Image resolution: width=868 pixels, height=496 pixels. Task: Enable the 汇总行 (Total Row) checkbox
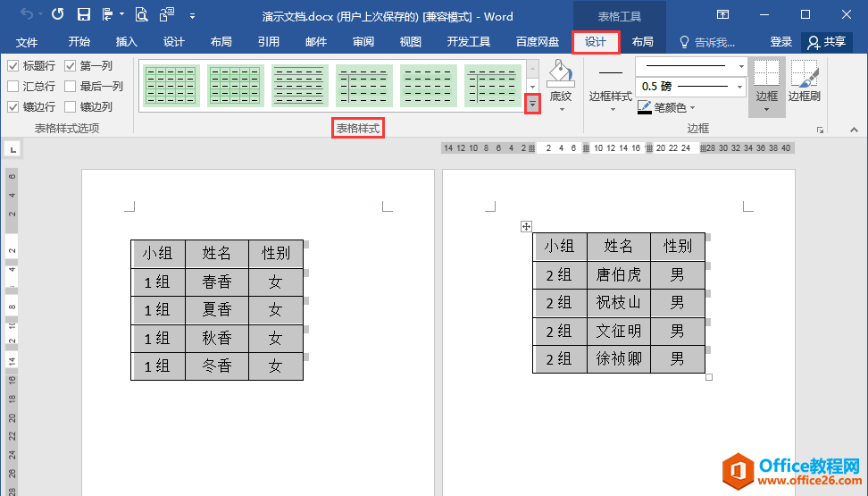[13, 87]
